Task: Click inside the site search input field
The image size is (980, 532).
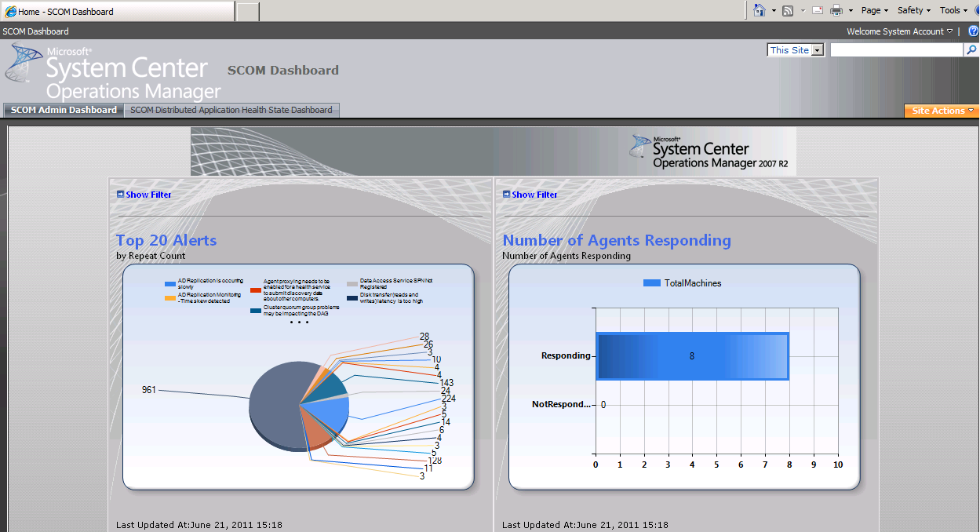Action: coord(894,49)
